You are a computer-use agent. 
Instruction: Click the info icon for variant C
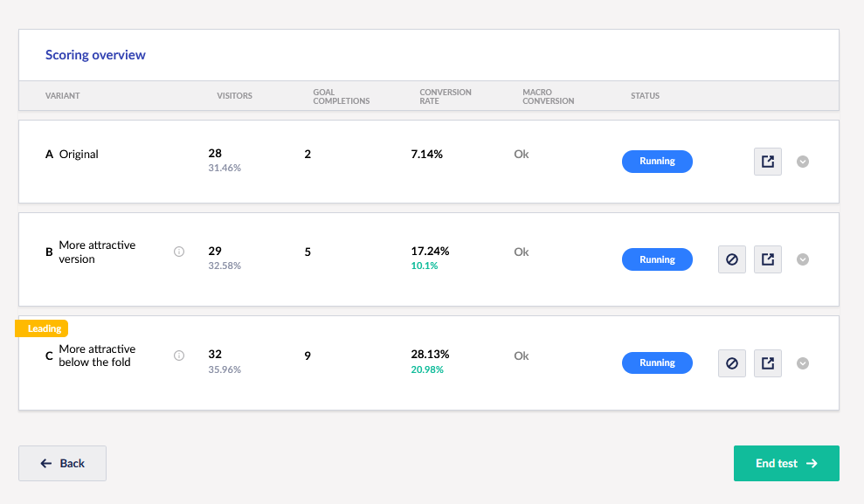point(178,355)
